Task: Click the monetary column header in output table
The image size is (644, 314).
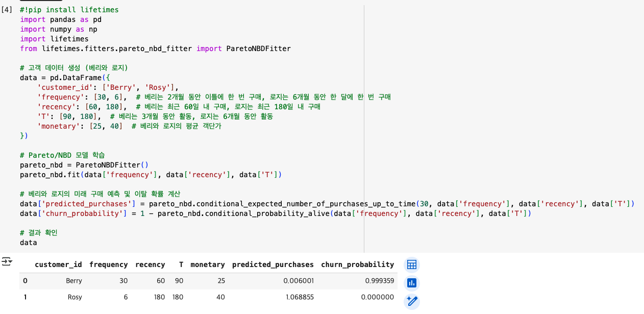Action: (x=208, y=264)
